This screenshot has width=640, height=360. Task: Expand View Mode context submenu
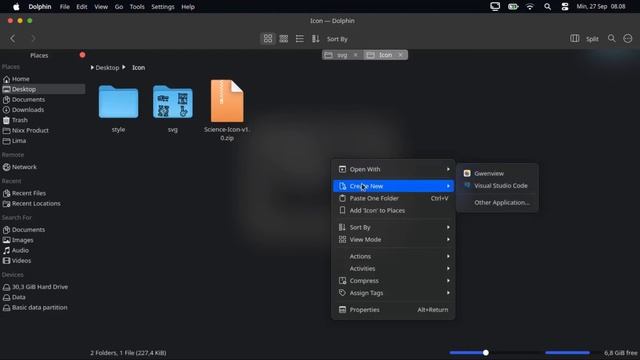point(393,240)
